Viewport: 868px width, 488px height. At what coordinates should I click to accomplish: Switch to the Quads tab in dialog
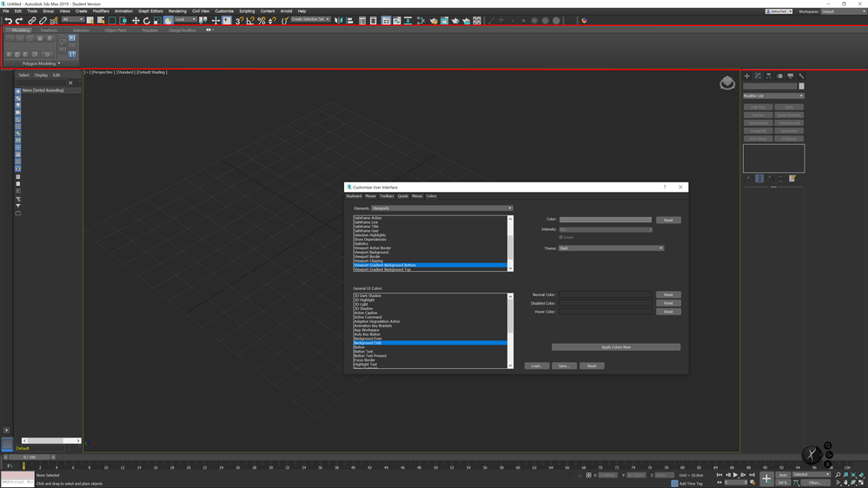[403, 196]
